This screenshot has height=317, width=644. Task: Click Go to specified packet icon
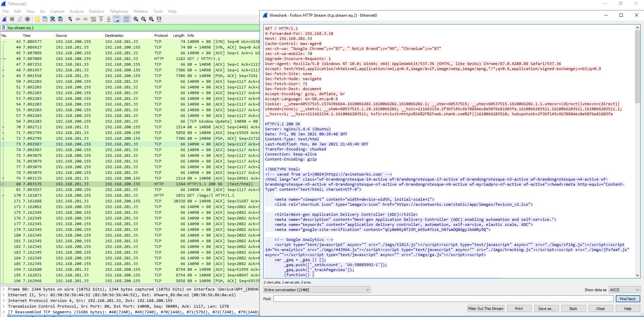pyautogui.click(x=93, y=19)
